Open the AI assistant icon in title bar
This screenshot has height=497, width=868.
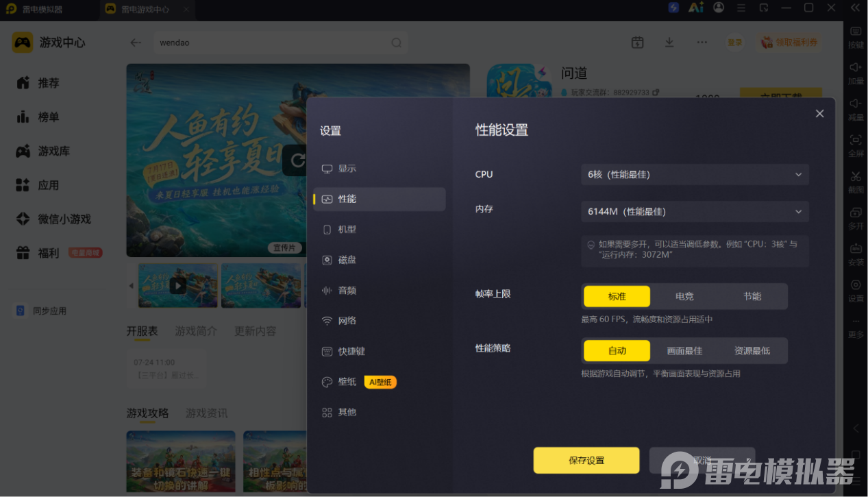click(x=696, y=8)
